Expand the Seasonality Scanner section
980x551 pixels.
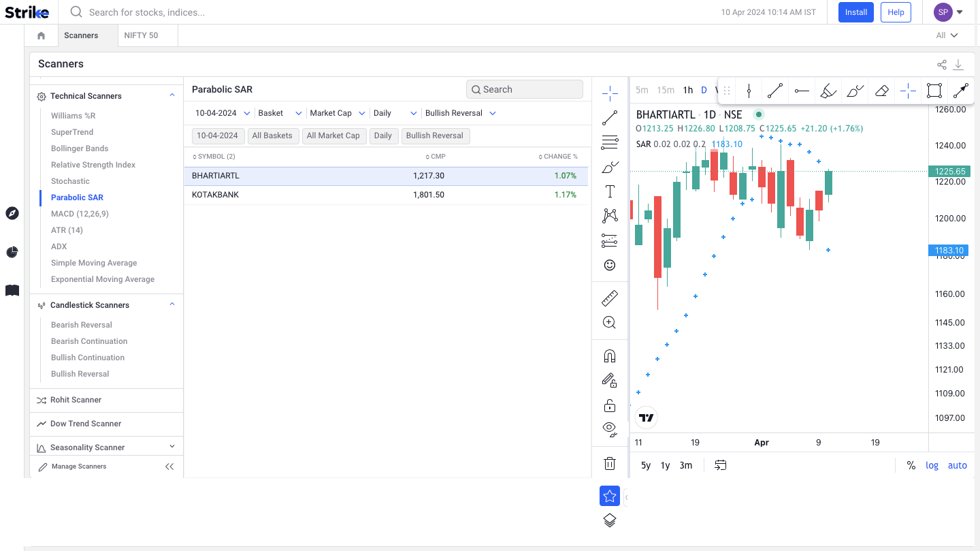[x=172, y=447]
